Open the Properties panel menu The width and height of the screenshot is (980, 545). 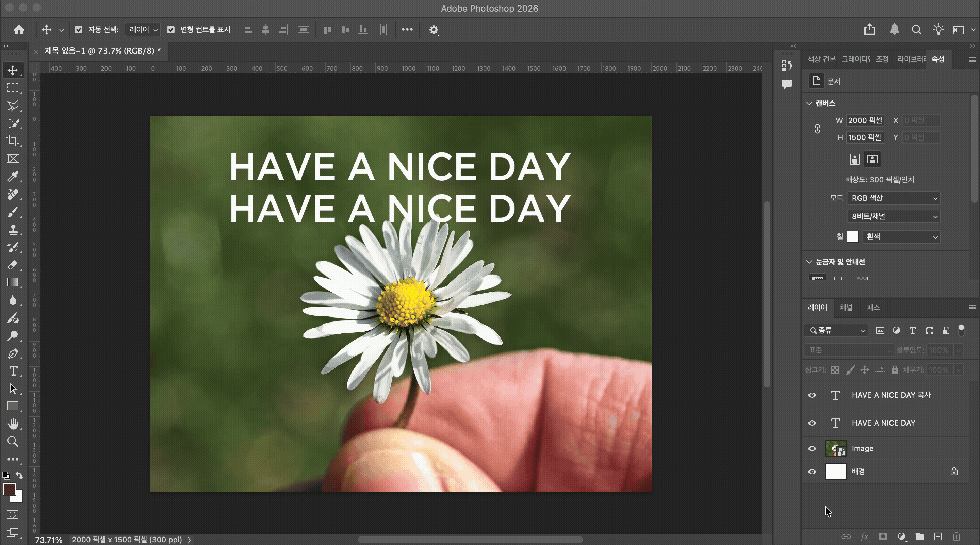[972, 59]
